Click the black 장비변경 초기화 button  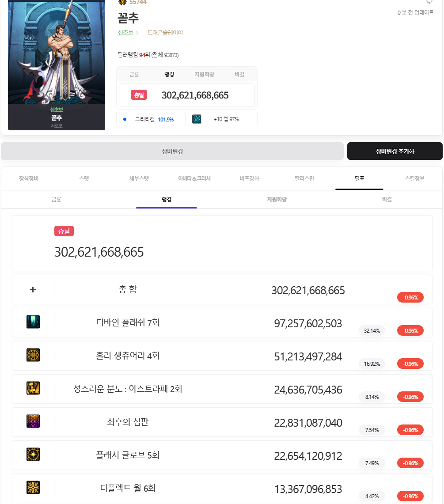point(395,152)
